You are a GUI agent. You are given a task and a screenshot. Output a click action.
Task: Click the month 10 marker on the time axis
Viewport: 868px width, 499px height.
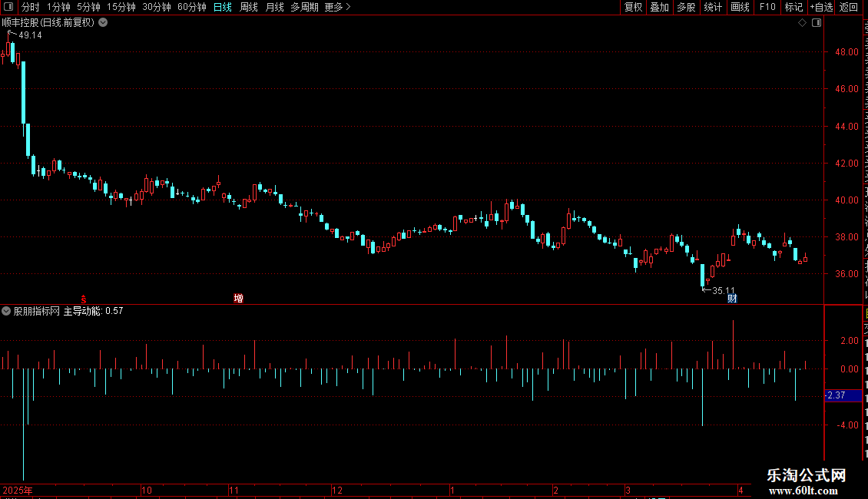coord(146,490)
